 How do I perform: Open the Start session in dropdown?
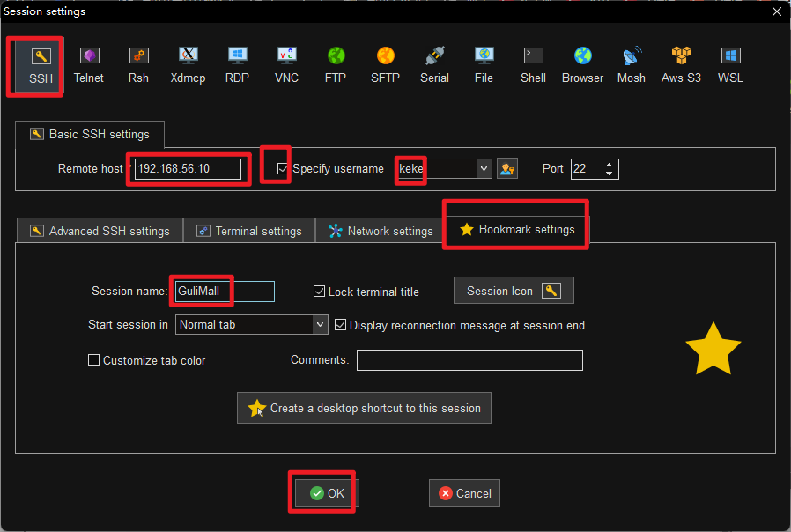320,325
